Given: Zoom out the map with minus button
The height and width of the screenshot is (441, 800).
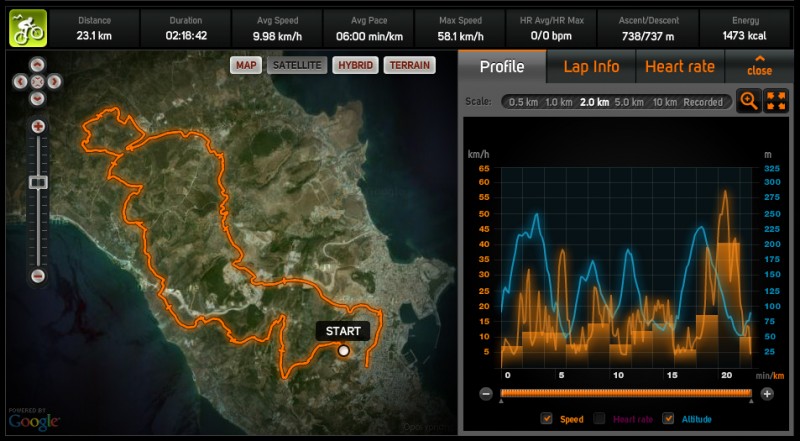Looking at the screenshot, I should pos(38,276).
